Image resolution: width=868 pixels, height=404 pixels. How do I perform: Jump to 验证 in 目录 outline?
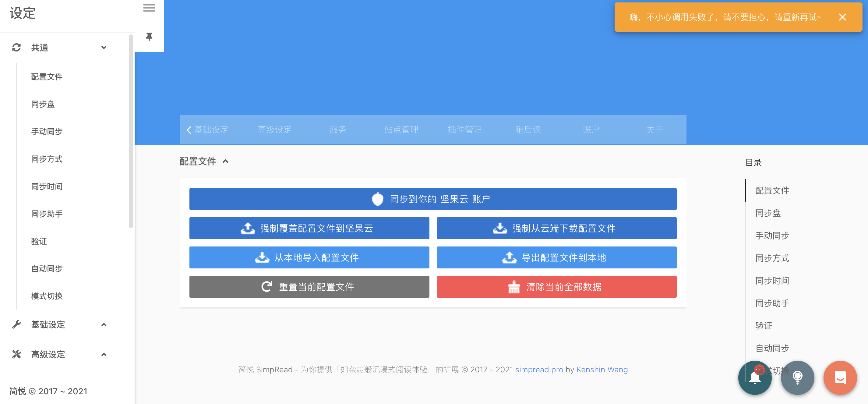(x=764, y=326)
